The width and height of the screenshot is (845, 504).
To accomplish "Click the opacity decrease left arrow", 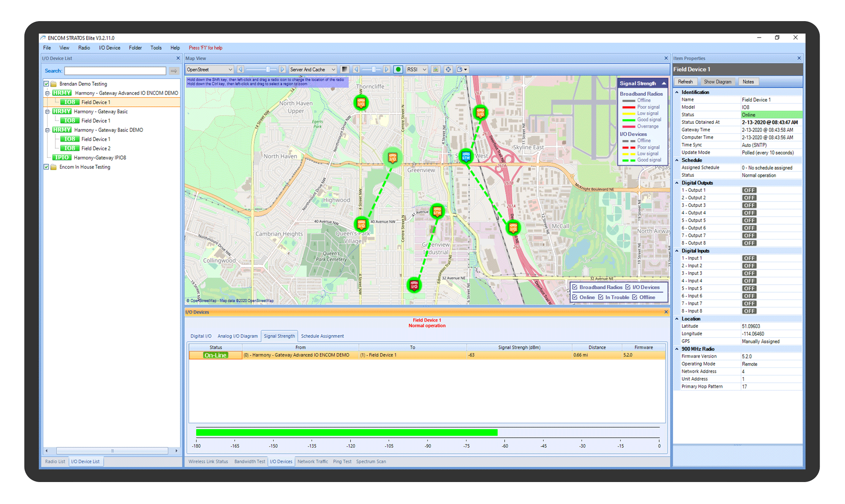I will pyautogui.click(x=356, y=70).
